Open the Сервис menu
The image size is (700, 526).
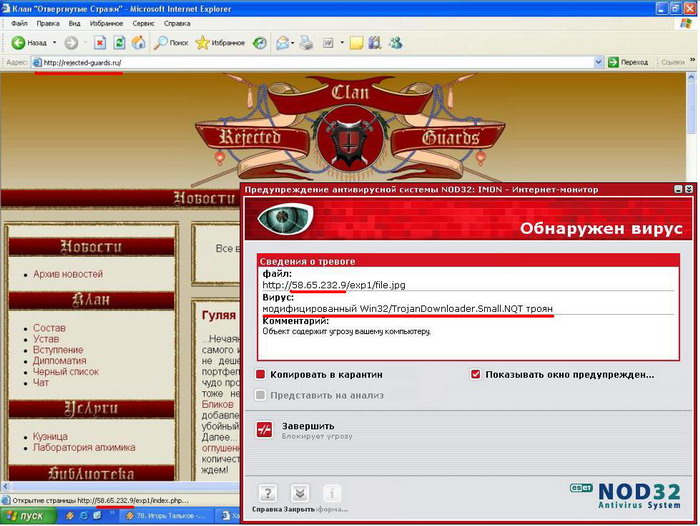coord(144,23)
